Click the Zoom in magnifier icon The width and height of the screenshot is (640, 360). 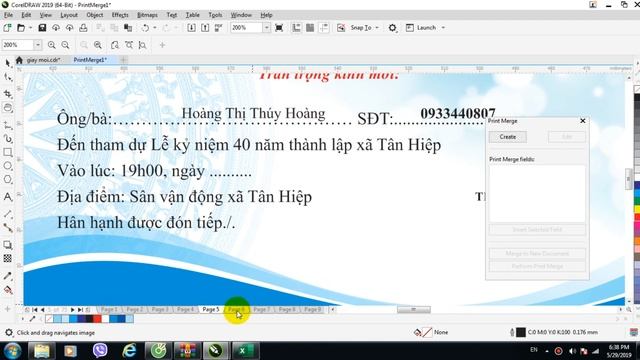[x=51, y=45]
